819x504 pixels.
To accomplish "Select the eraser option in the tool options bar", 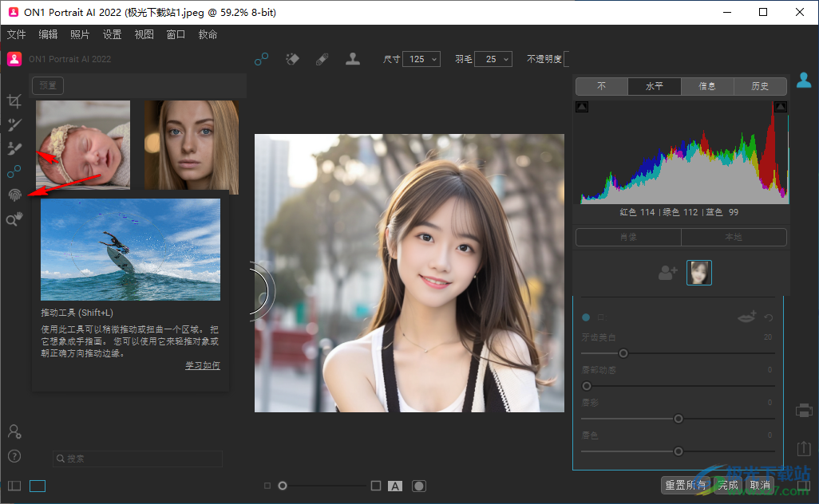I will click(292, 59).
